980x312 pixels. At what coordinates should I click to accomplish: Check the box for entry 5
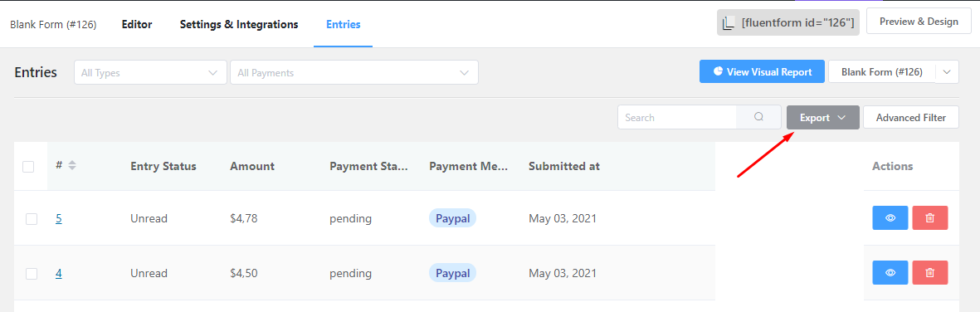tap(32, 219)
